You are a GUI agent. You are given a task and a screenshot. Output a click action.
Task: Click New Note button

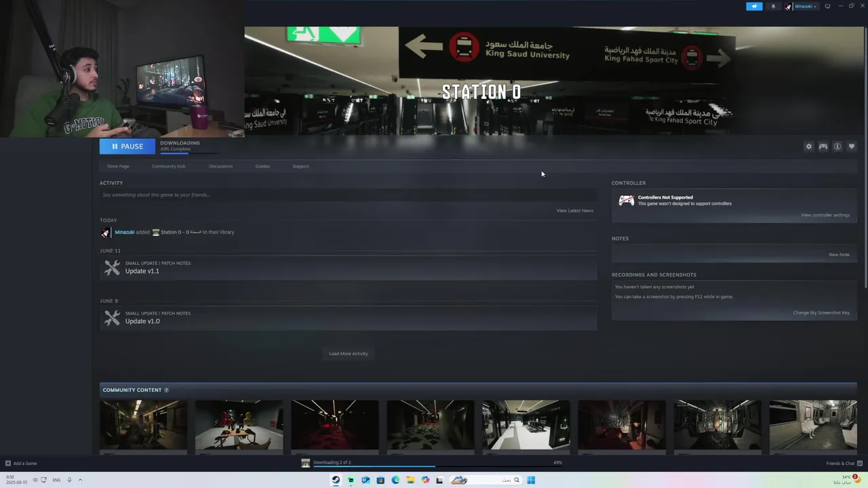click(839, 255)
